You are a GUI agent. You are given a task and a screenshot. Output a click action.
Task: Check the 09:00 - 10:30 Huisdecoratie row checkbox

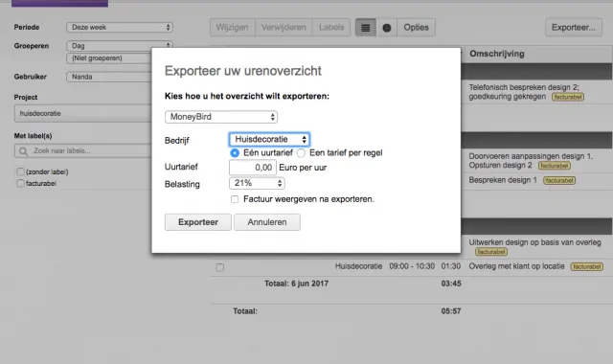click(x=220, y=267)
